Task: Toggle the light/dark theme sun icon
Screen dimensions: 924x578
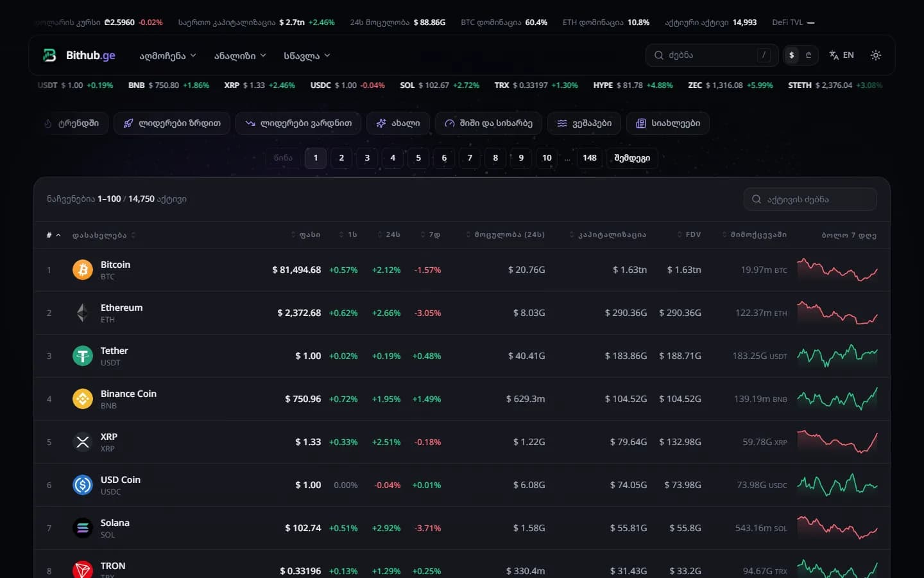Action: [x=876, y=55]
